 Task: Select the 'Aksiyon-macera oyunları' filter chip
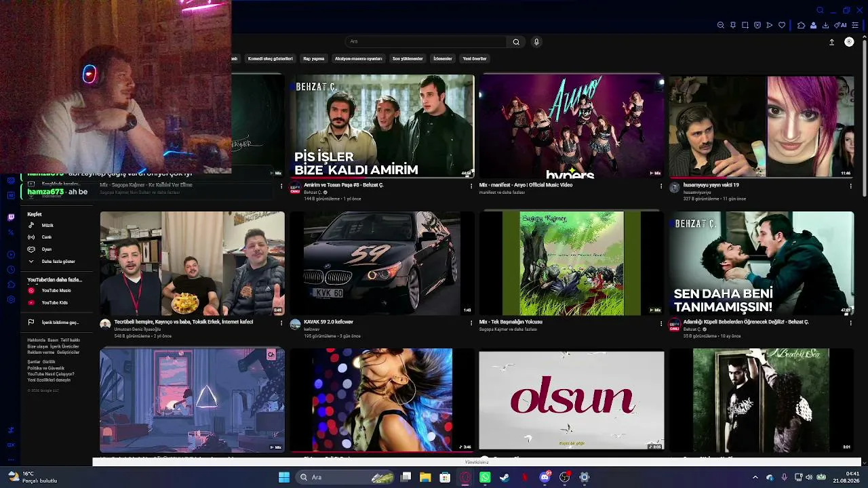pos(359,59)
